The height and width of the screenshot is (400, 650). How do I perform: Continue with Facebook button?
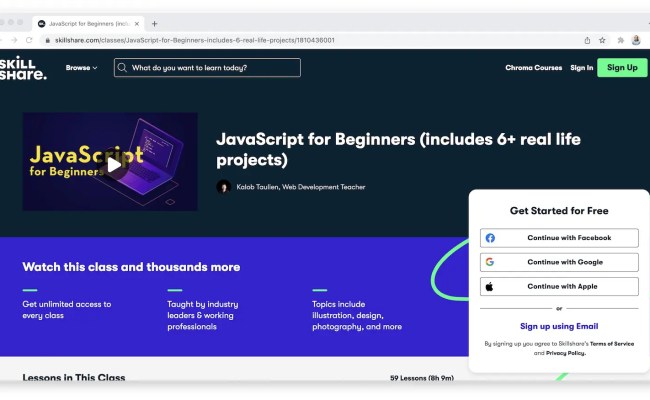[x=559, y=238]
